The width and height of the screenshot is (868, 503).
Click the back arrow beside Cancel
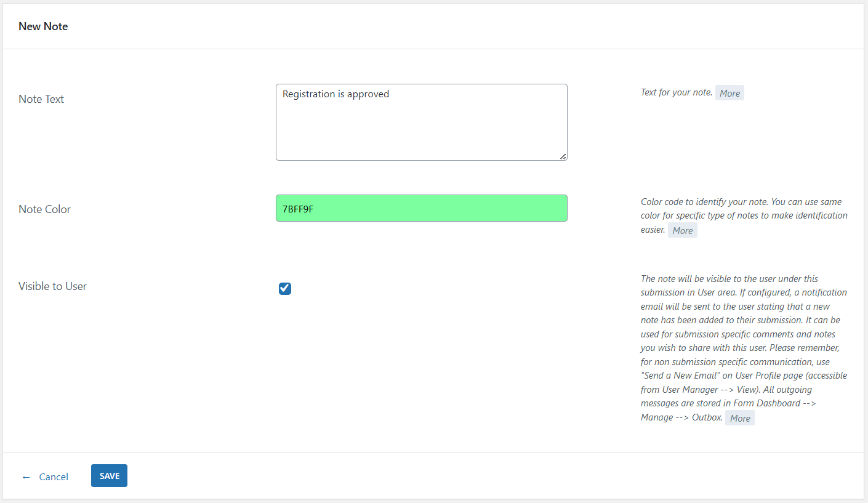point(26,477)
